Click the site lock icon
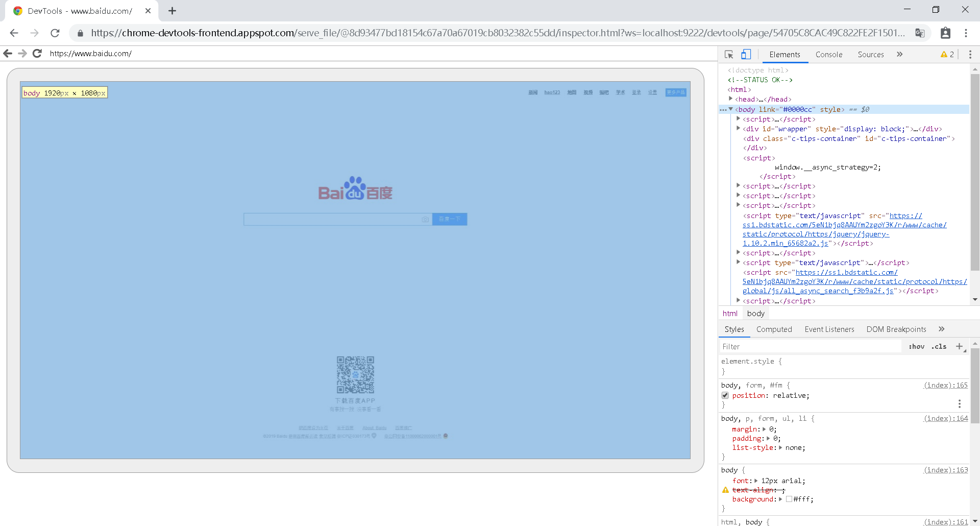 (80, 33)
